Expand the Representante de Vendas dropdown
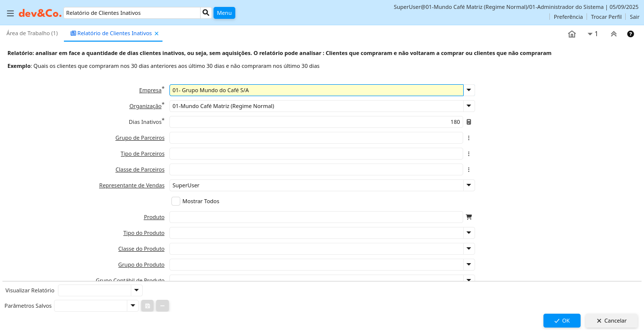Image resolution: width=644 pixels, height=334 pixels. [x=469, y=185]
